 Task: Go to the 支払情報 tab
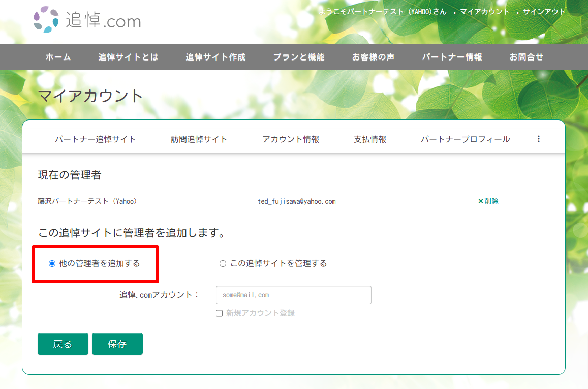coord(370,139)
